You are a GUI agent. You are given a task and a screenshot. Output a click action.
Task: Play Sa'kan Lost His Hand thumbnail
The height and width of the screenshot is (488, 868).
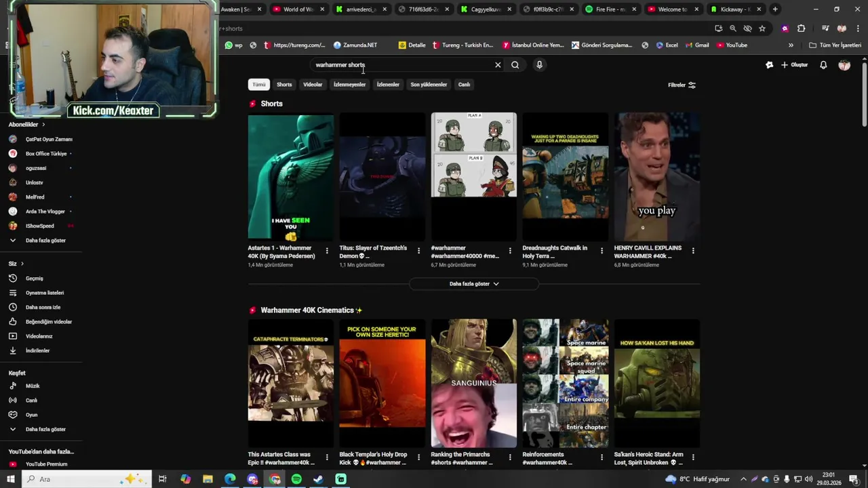[x=656, y=383]
